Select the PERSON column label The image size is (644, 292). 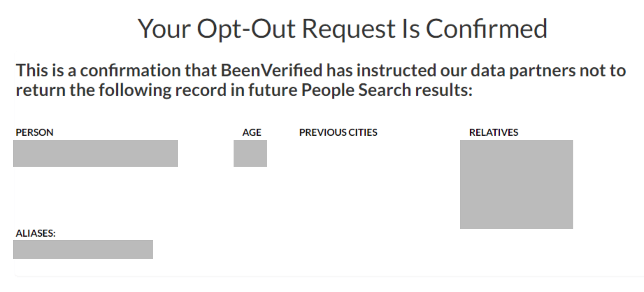point(35,132)
